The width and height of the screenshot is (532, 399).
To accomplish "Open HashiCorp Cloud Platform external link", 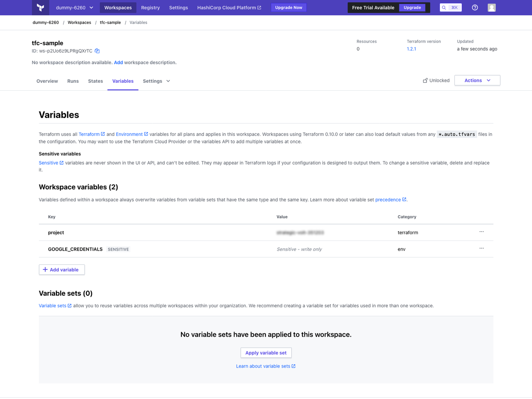I will pos(229,8).
